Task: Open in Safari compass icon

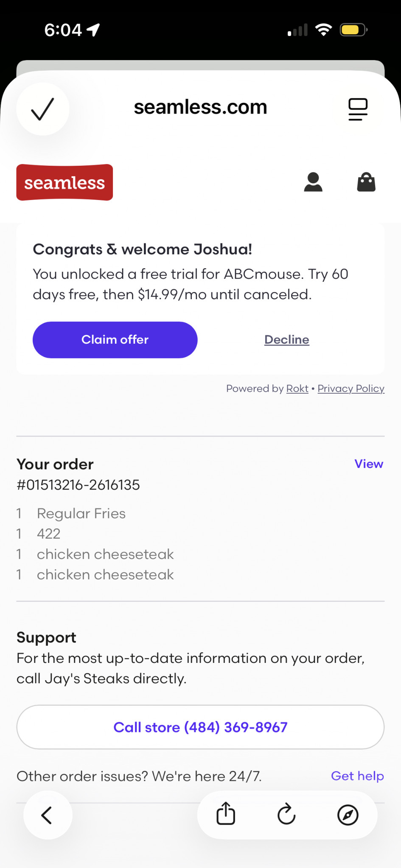Action: coord(348,815)
